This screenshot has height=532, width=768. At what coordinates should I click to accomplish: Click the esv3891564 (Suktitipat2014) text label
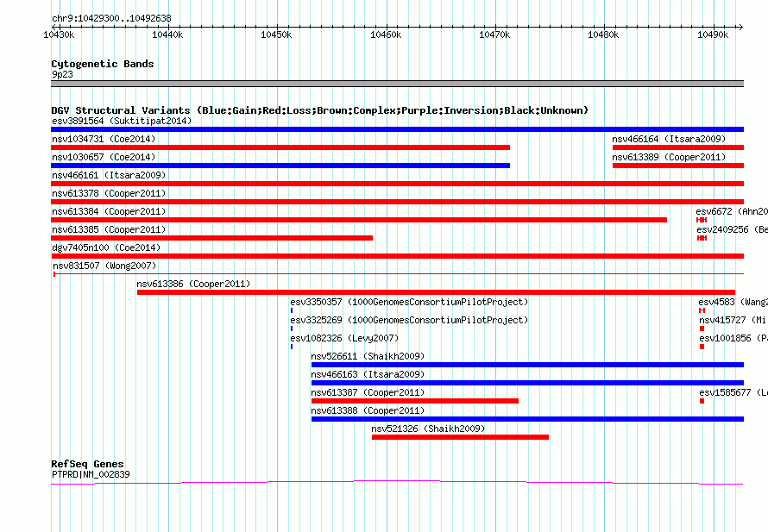pyautogui.click(x=122, y=121)
